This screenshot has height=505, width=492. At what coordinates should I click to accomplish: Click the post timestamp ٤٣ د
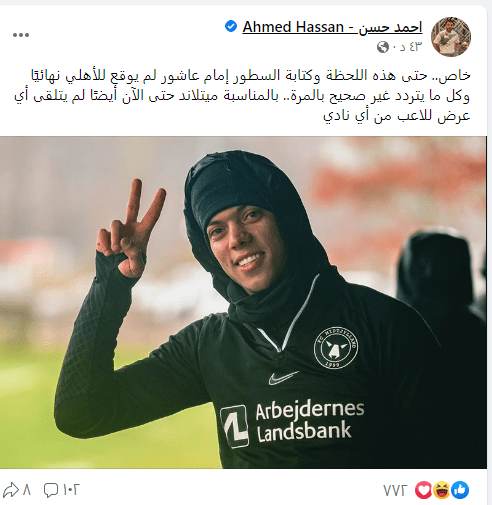coord(407,47)
